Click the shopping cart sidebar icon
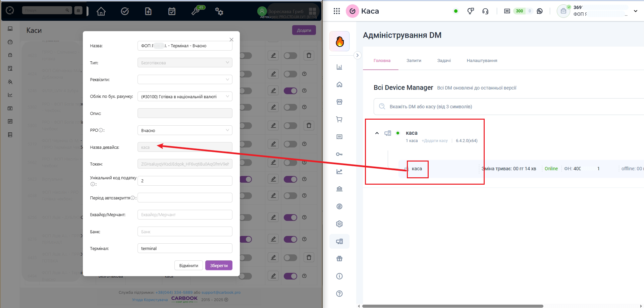 click(x=339, y=119)
